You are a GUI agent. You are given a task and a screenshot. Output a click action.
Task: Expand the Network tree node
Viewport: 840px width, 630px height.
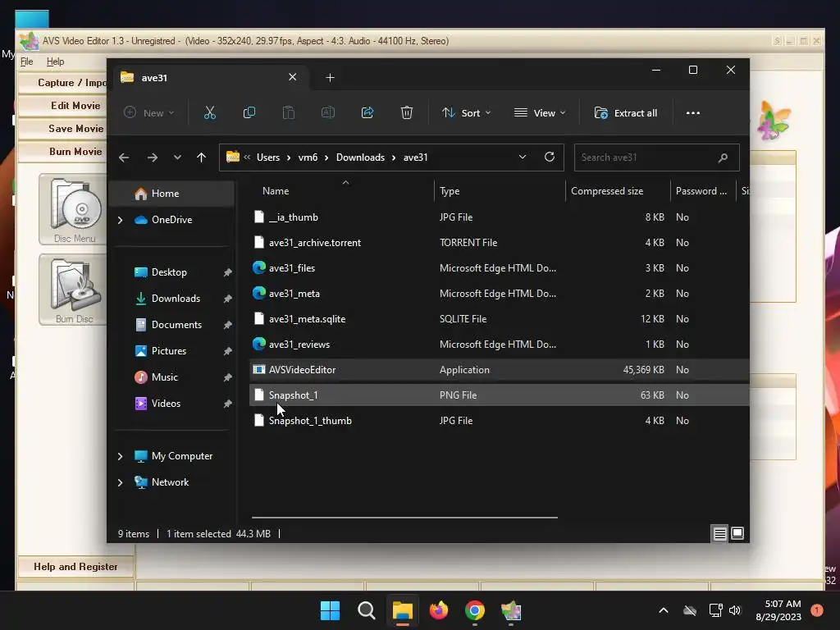coord(120,482)
